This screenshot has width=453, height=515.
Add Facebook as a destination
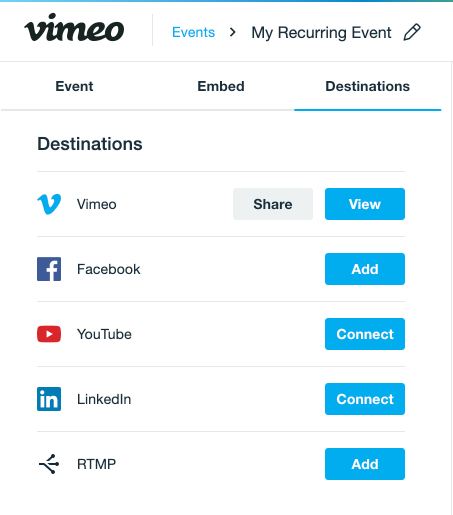pyautogui.click(x=365, y=269)
